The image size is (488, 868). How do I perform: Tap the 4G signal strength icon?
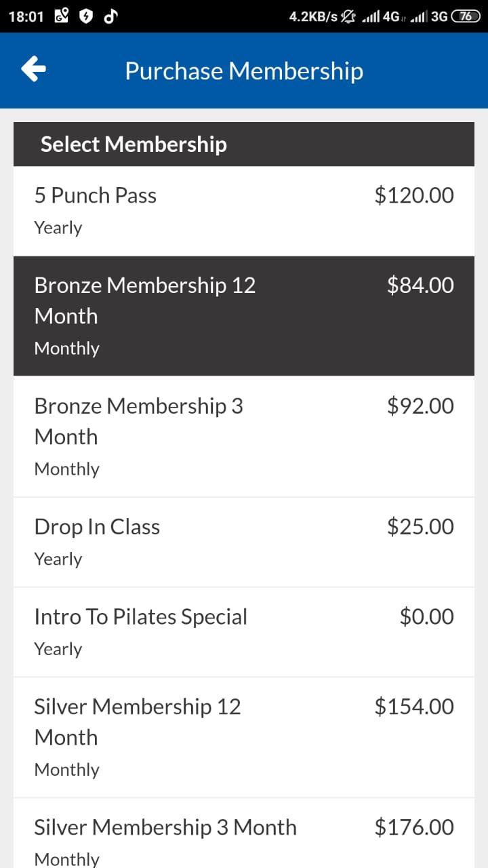pos(382,16)
